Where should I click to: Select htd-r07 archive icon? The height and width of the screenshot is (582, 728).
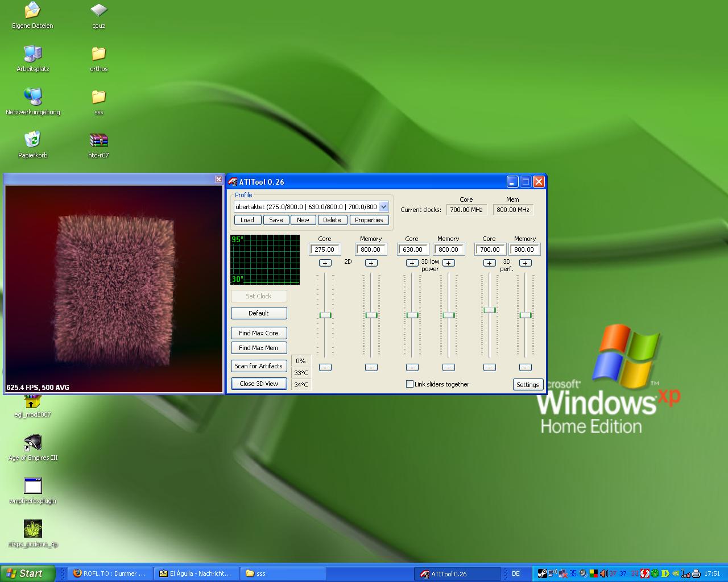pos(98,145)
